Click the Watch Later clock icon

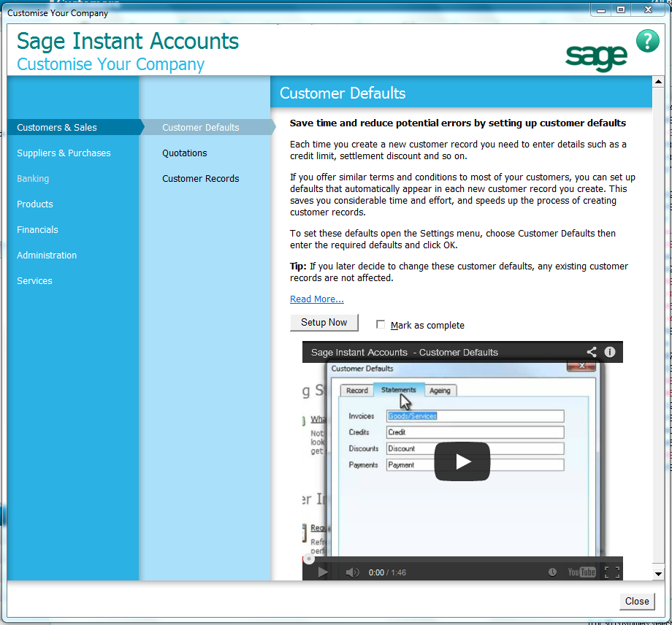point(553,572)
